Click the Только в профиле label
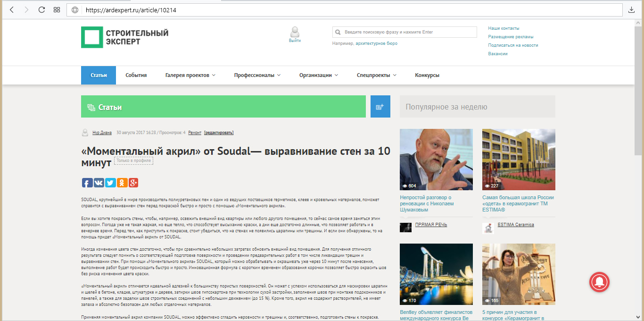 (134, 160)
